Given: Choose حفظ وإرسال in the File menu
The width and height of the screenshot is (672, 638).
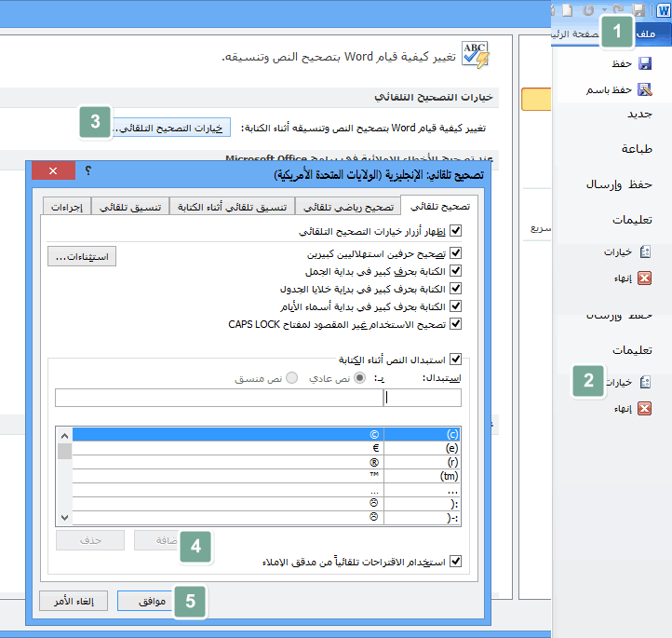Looking at the screenshot, I should 619,184.
